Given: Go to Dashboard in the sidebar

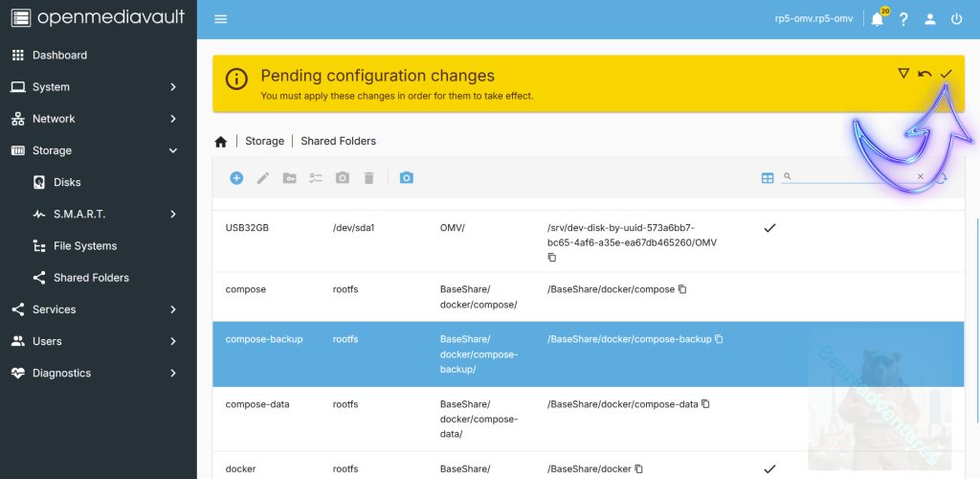Looking at the screenshot, I should (59, 56).
